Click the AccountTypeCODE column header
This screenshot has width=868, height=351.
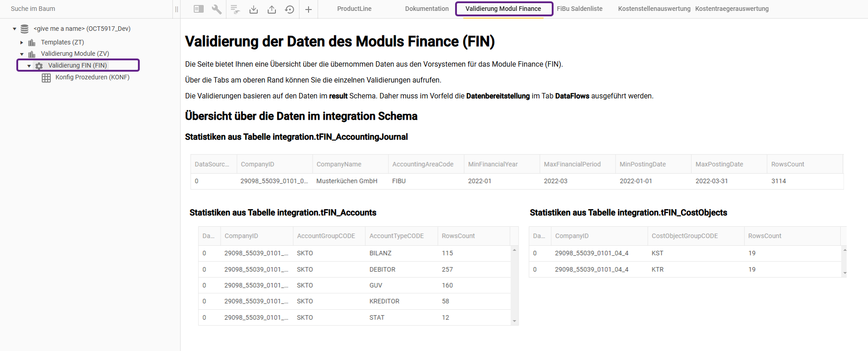pyautogui.click(x=396, y=236)
